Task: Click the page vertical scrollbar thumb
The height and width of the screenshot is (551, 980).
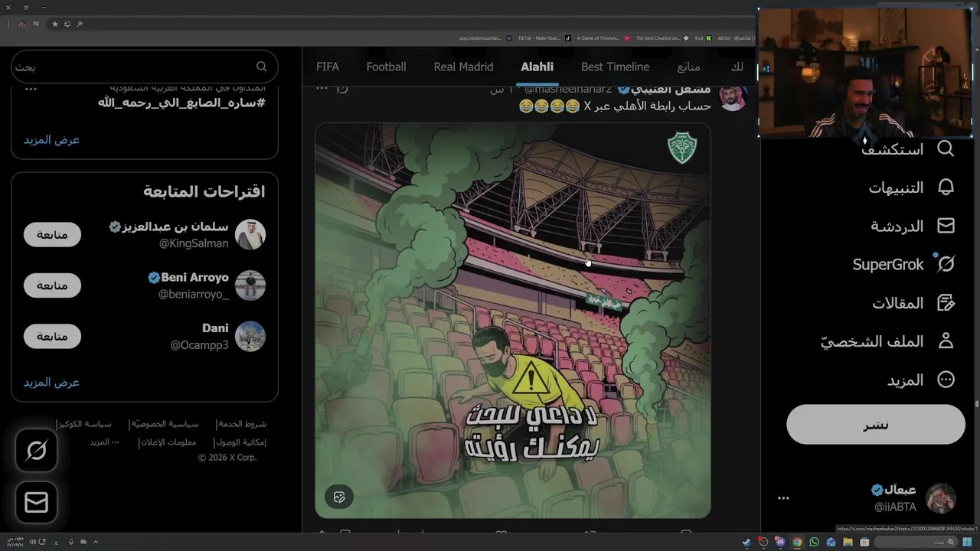Action: 977,404
